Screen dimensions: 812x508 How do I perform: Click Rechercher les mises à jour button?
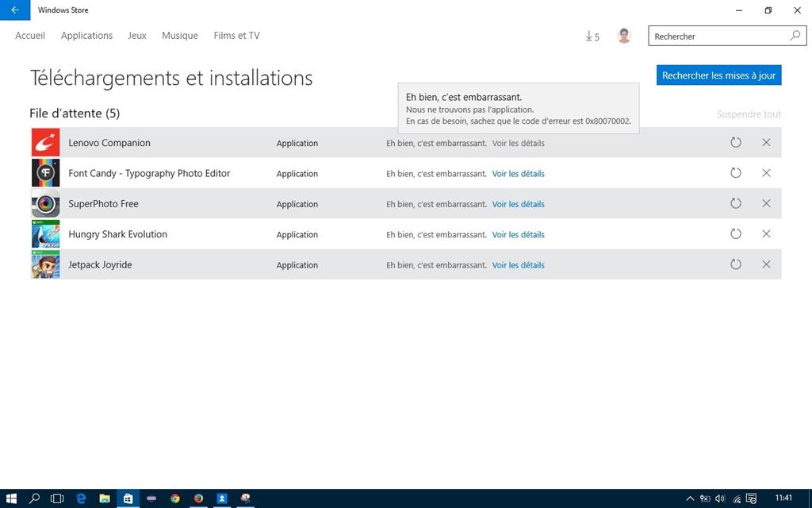(x=718, y=75)
